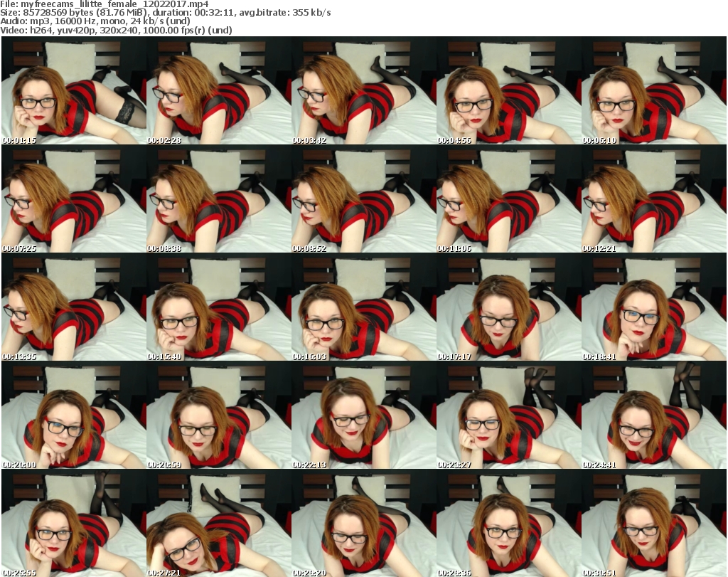Choose the thumbnail stamped 00:18:41
Screen dimensions: 728x577
pos(654,307)
